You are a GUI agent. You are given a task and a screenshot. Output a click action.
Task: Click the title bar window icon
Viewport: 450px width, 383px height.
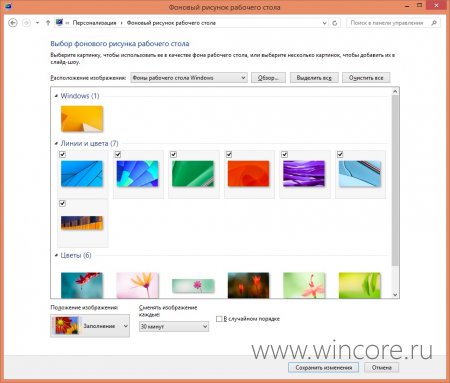point(8,6)
